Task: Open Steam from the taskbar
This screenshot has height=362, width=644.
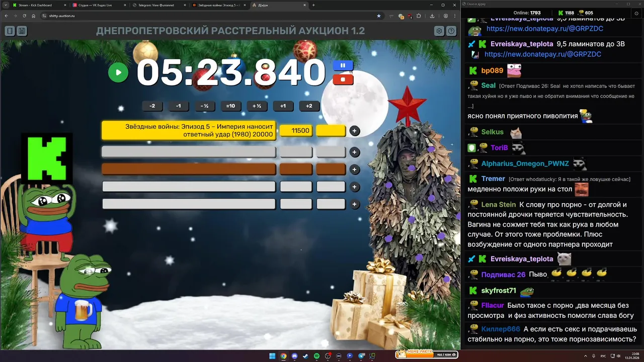Action: point(305,356)
